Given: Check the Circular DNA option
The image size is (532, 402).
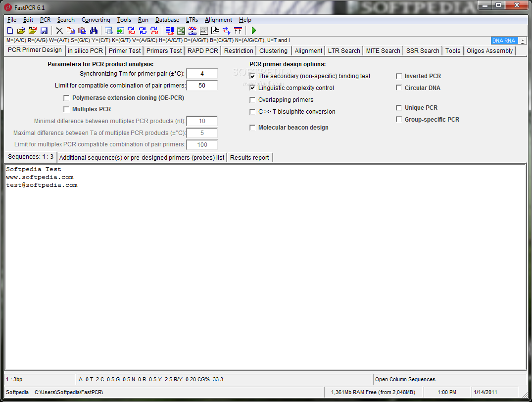Looking at the screenshot, I should coord(399,88).
